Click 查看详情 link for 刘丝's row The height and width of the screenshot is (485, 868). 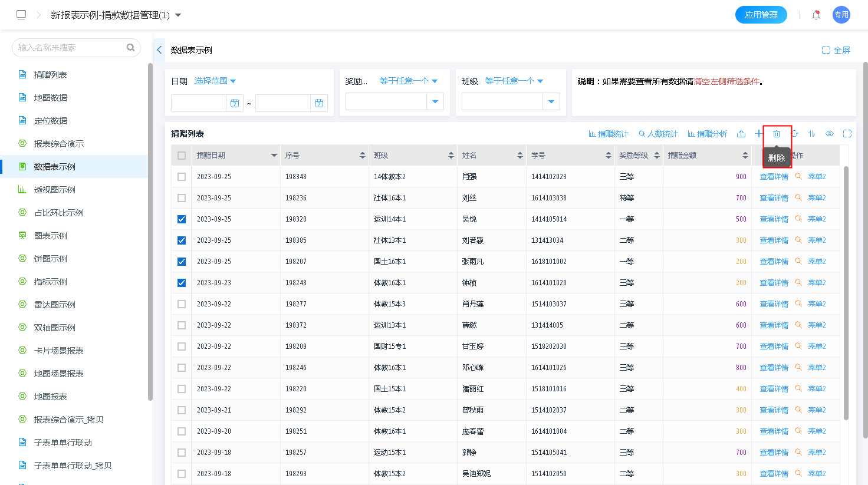pos(774,198)
